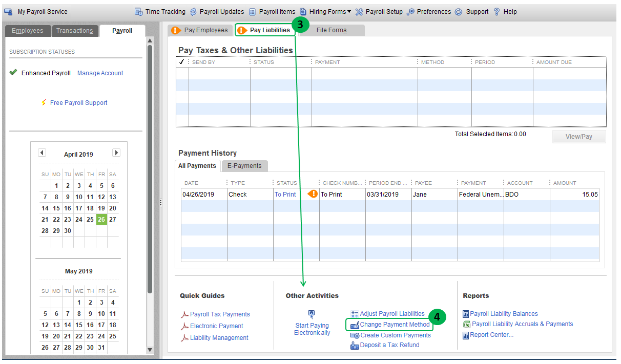The width and height of the screenshot is (621, 364).
Task: Switch to the File Forms tab
Action: pos(331,30)
